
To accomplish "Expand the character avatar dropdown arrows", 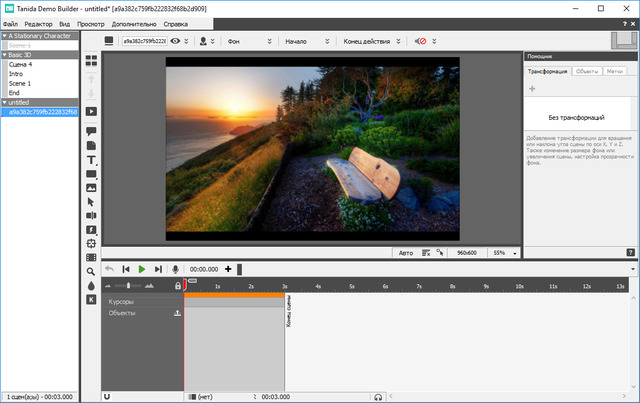I will [212, 41].
